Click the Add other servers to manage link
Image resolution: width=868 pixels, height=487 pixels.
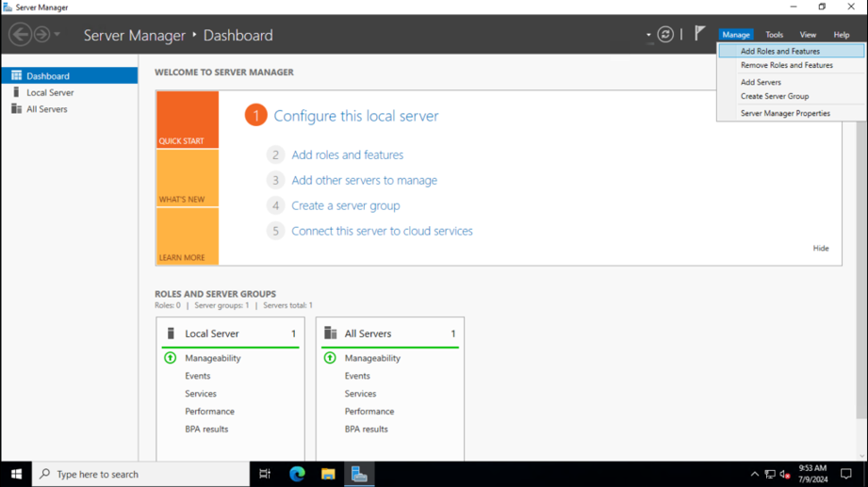click(x=364, y=180)
